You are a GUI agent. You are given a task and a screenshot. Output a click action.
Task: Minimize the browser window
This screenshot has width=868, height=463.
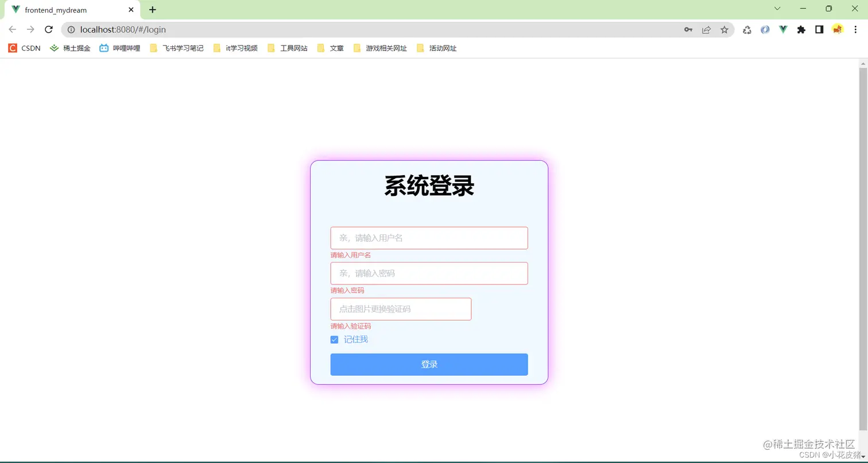pyautogui.click(x=803, y=9)
